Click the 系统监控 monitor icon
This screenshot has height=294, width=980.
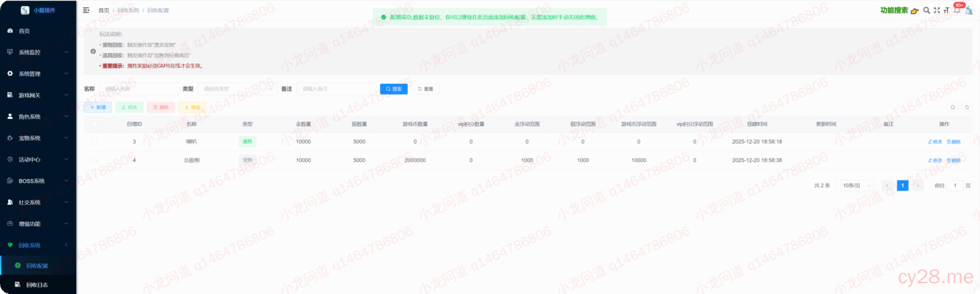[9, 52]
